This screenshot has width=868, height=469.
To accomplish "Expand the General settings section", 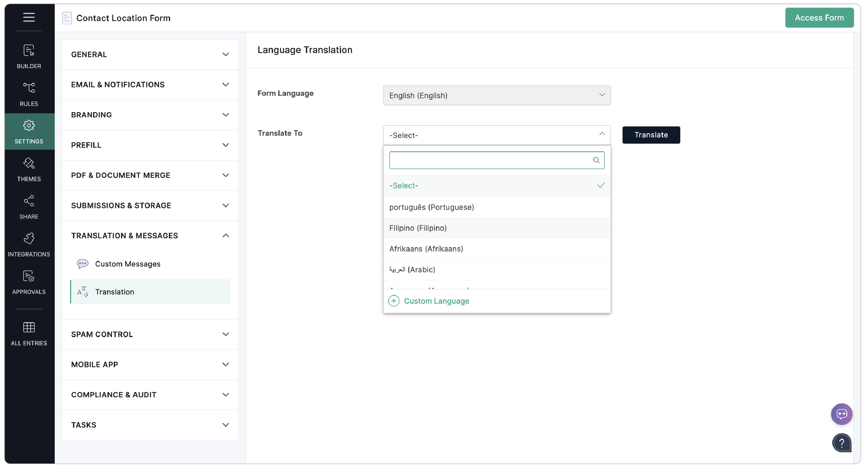I will click(x=150, y=54).
